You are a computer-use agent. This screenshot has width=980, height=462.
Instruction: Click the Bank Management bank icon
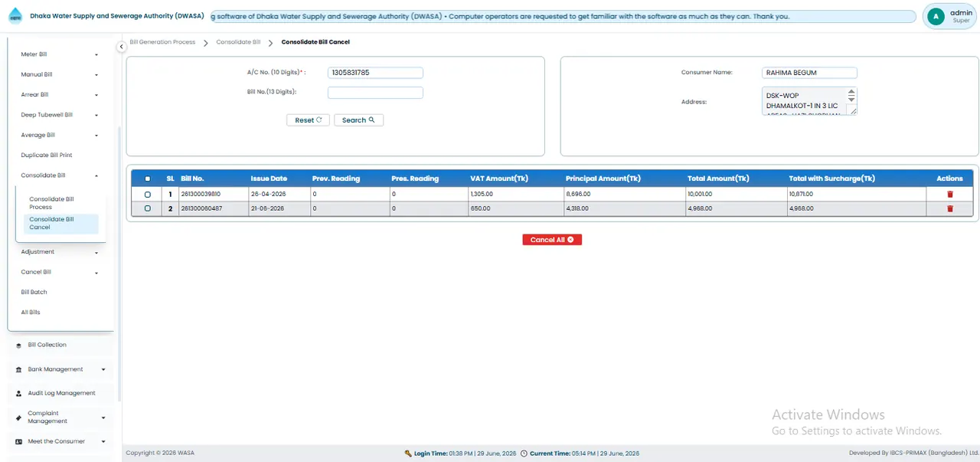tap(18, 369)
